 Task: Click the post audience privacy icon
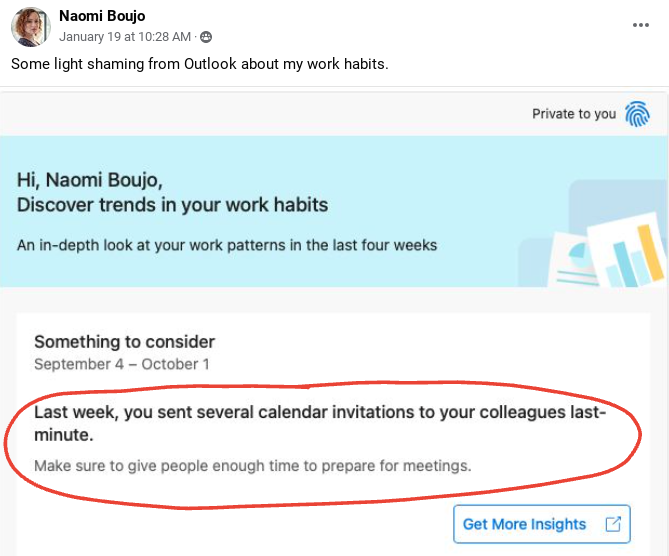[x=206, y=37]
